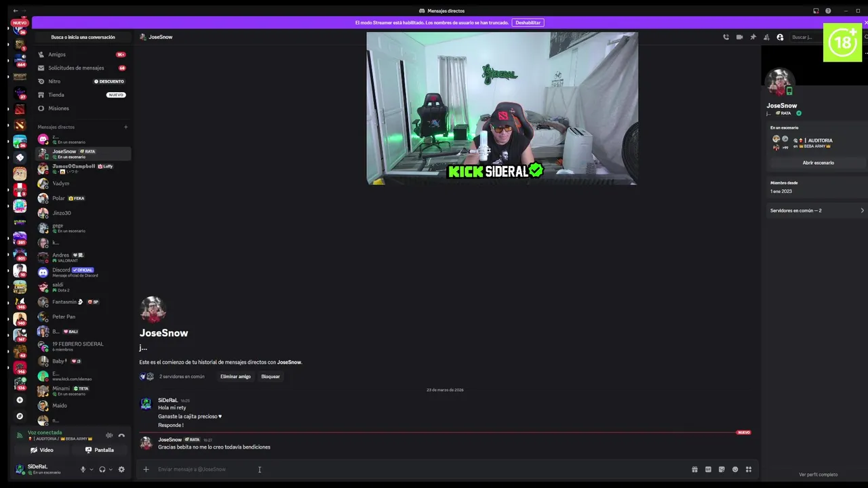Open the Misiones page
The image size is (868, 488).
click(82, 108)
